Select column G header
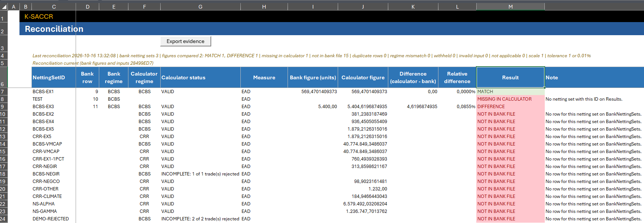 (200, 7)
